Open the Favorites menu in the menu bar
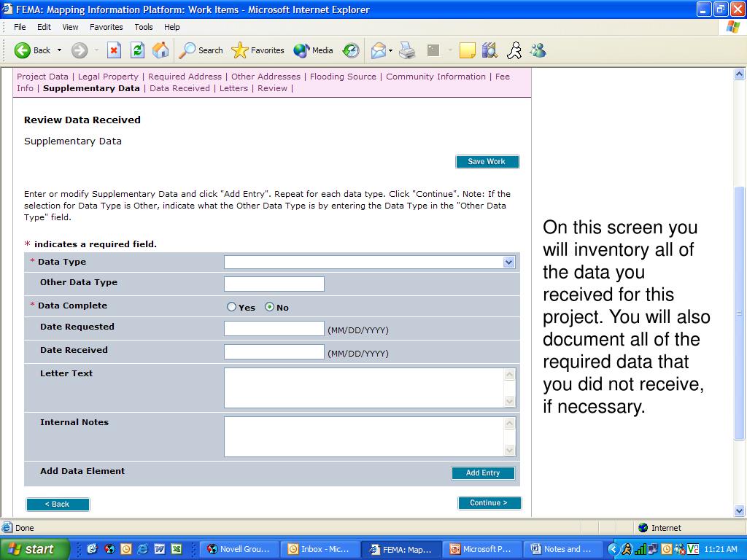This screenshot has width=747, height=560. 107,27
